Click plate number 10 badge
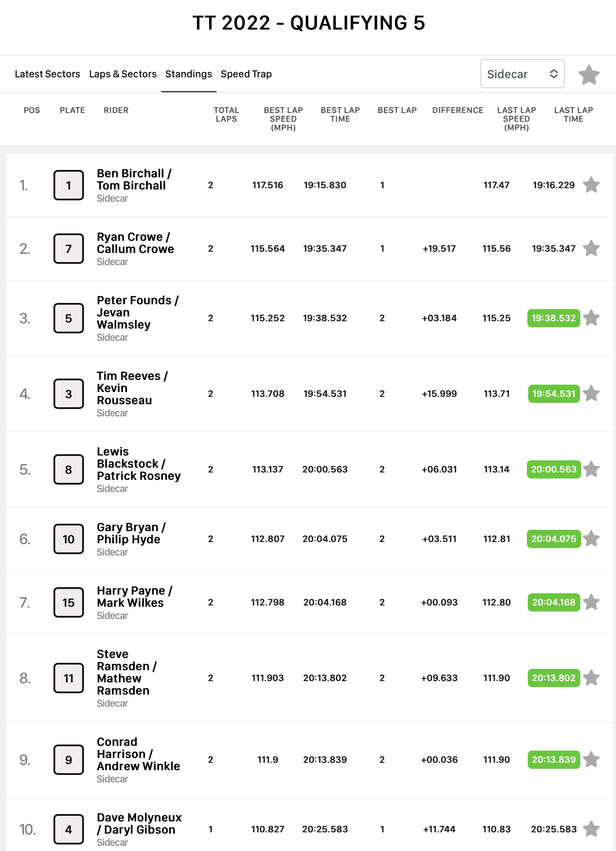616x851 pixels. click(x=69, y=539)
